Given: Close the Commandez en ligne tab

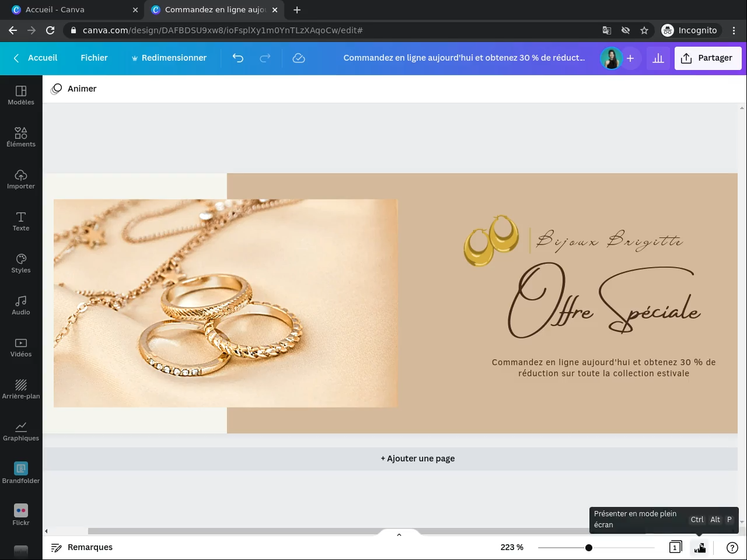Looking at the screenshot, I should coord(275,10).
